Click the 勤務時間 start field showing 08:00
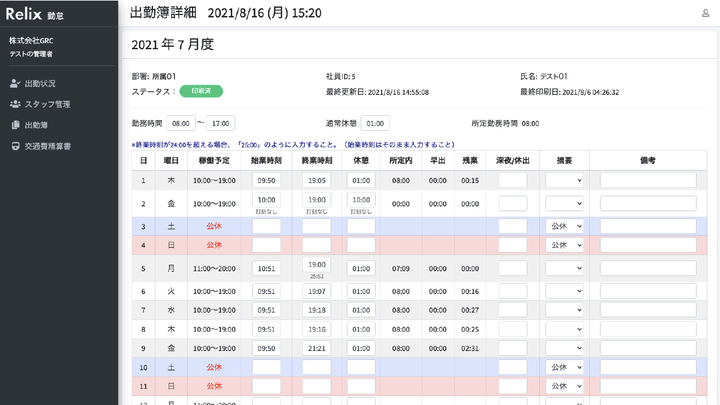 [x=181, y=123]
